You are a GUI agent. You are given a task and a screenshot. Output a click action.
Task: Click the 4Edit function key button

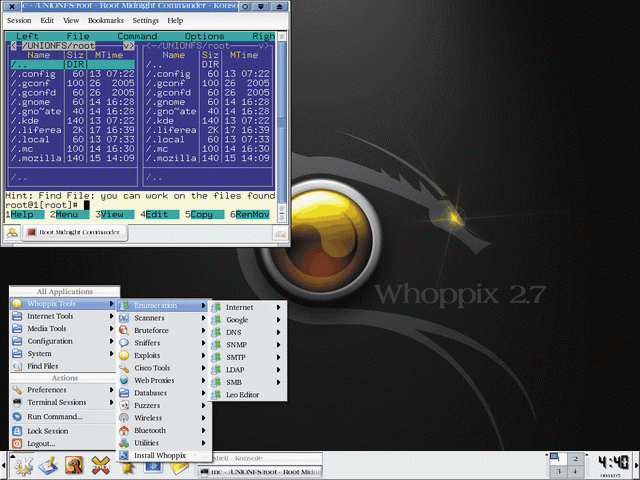coord(160,215)
